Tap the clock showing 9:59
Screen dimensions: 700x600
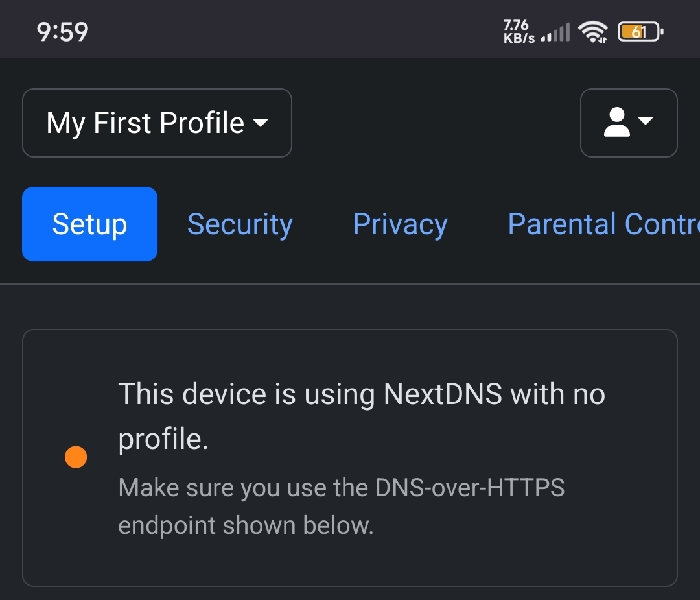tap(62, 32)
